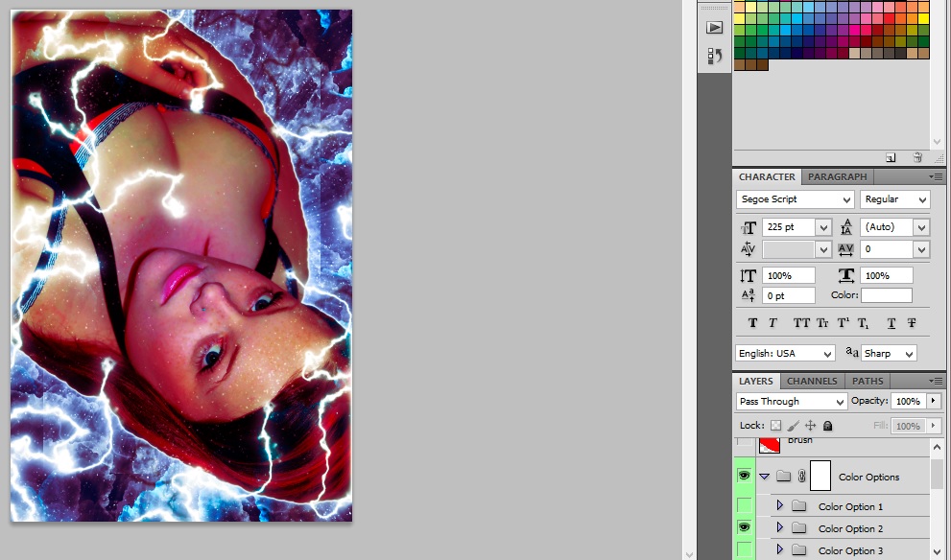Viewport: 951px width, 560px height.
Task: Apply Underline text style
Action: click(892, 323)
